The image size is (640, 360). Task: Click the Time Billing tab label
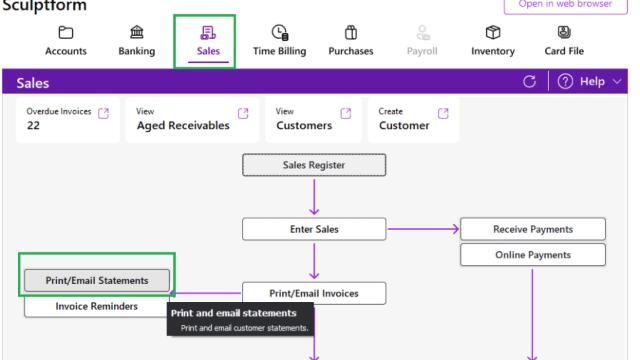[x=280, y=51]
